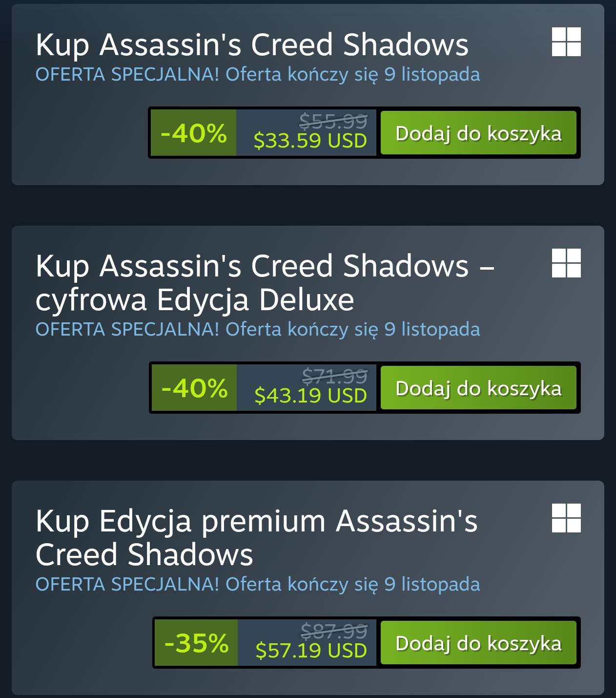Click the -40% badge on the base game

(x=194, y=133)
